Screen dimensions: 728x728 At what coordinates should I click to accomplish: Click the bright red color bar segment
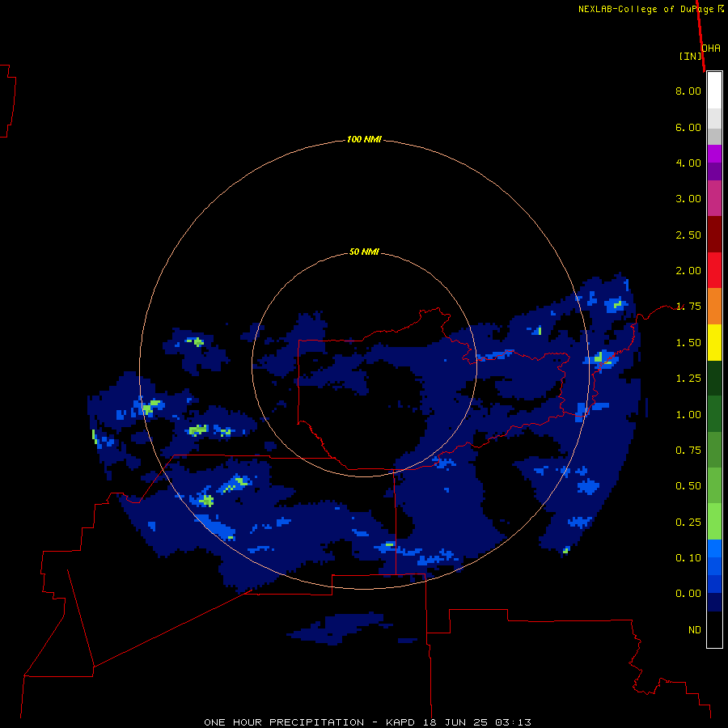(x=714, y=270)
